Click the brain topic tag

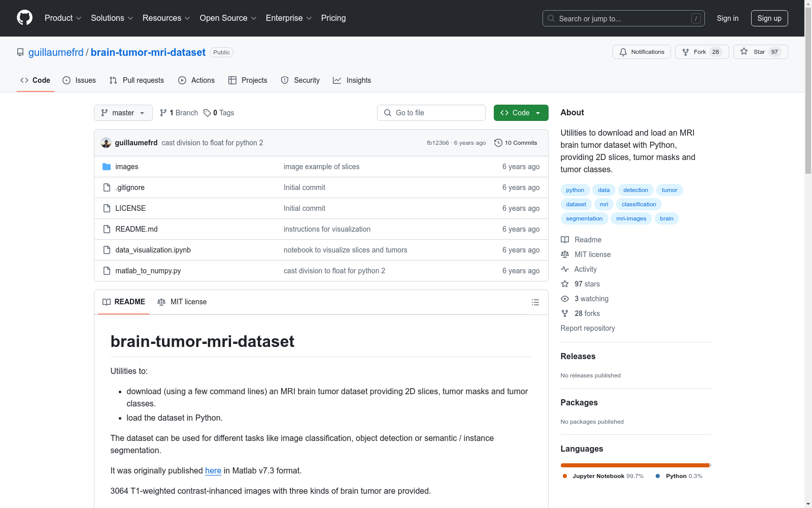point(667,218)
